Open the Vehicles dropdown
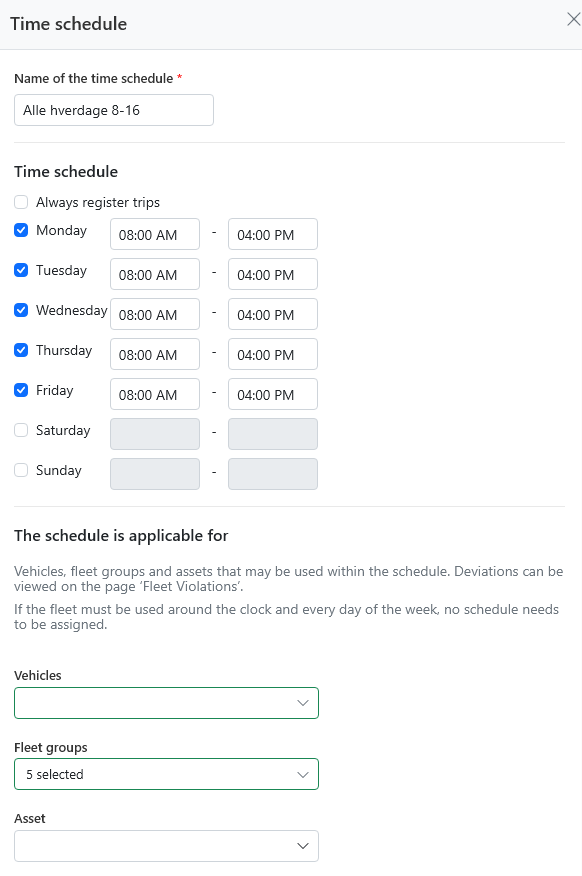This screenshot has height=876, width=582. click(x=166, y=703)
